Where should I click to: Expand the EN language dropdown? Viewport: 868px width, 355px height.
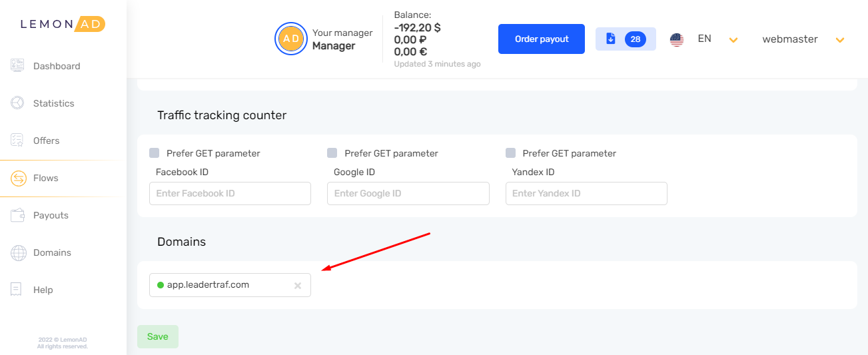[x=733, y=40]
